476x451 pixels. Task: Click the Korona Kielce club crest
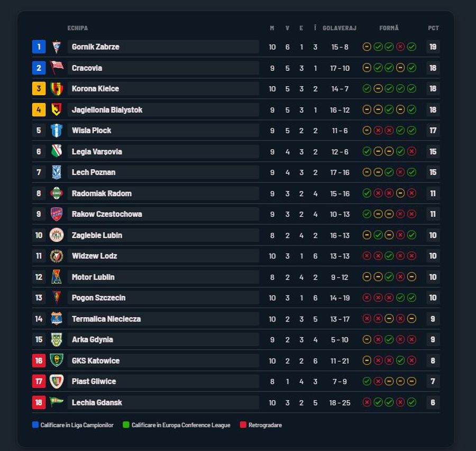tap(57, 88)
